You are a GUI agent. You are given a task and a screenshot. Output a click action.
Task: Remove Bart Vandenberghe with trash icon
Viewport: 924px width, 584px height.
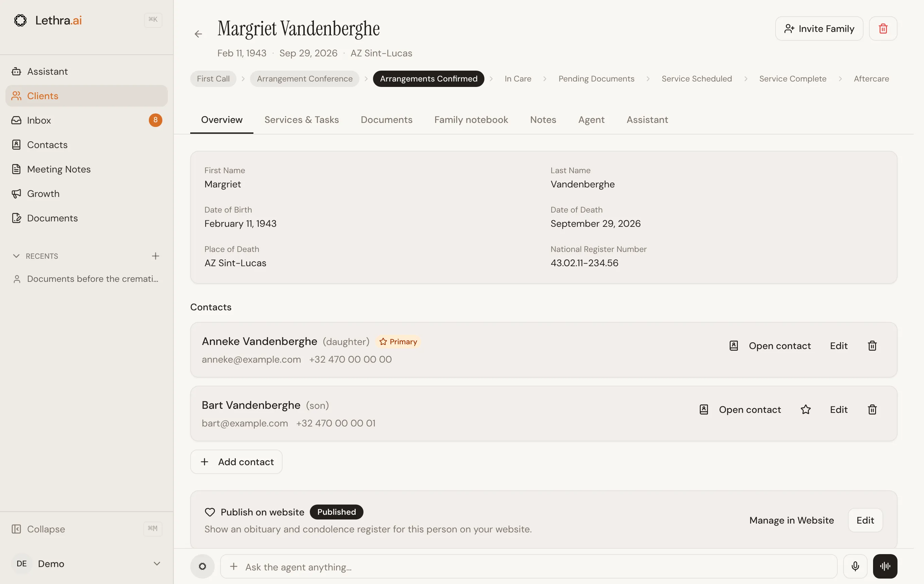872,410
